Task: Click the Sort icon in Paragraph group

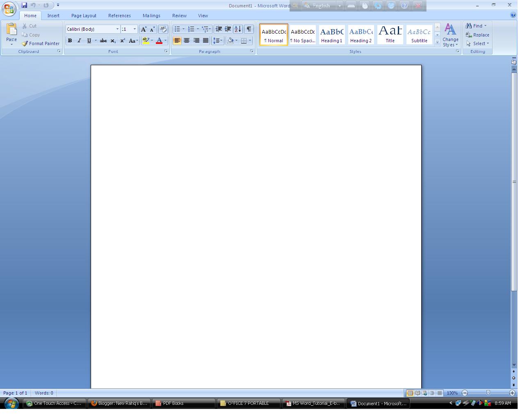Action: click(237, 29)
